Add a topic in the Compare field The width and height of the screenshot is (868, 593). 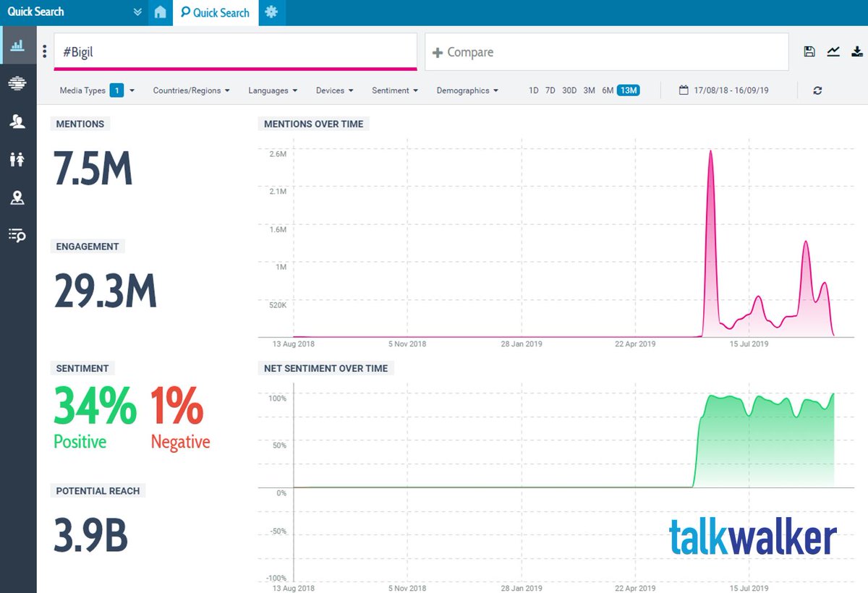tap(607, 52)
